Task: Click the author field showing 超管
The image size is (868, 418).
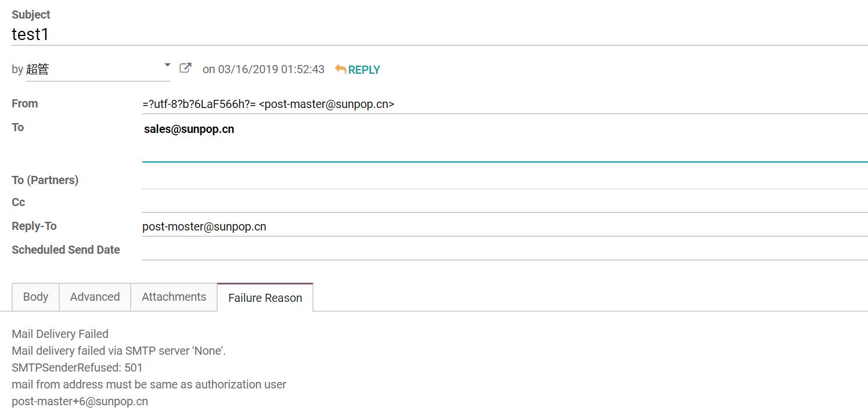Action: coord(93,70)
